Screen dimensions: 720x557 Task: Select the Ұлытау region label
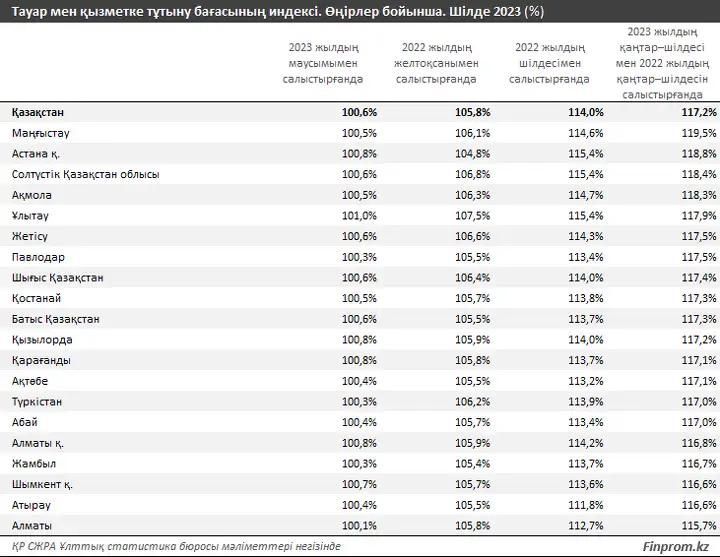coord(30,215)
